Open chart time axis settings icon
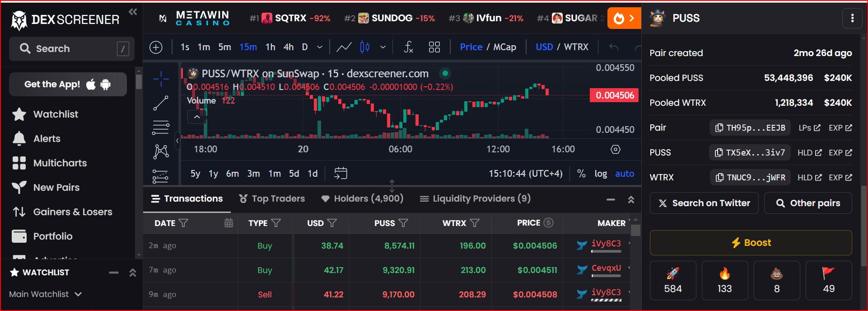868x311 pixels. tap(616, 150)
